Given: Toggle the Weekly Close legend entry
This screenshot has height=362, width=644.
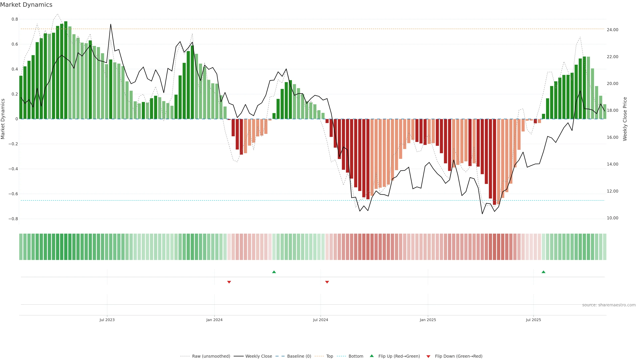Looking at the screenshot, I should tap(258, 356).
